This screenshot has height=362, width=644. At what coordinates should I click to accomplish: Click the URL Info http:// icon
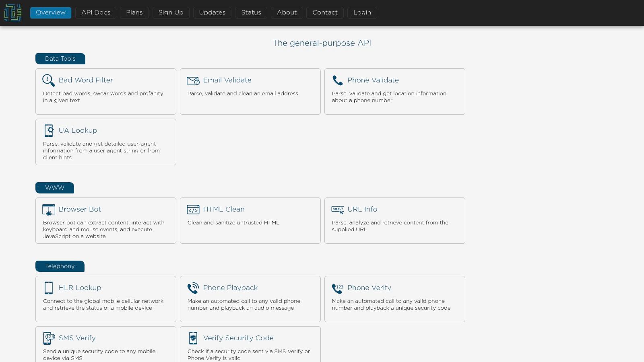click(x=338, y=210)
